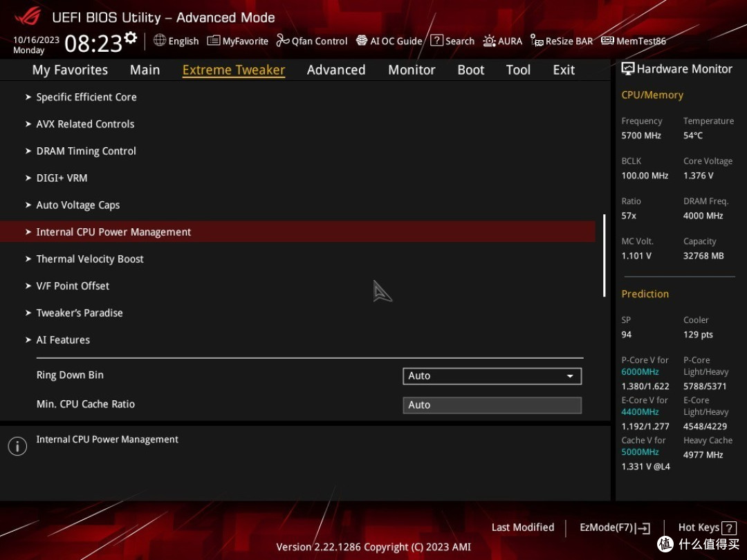Screen dimensions: 747x560
Task: Open MyFavorite list icon
Action: 214,41
